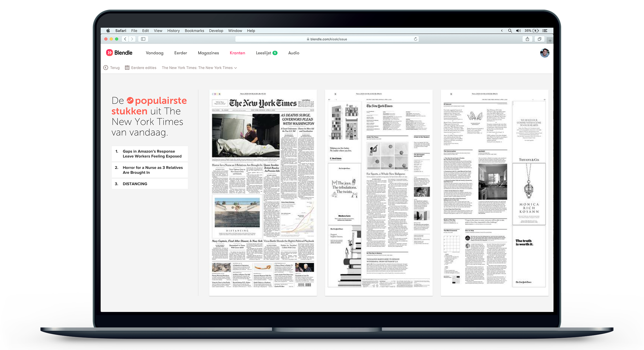The height and width of the screenshot is (350, 644).
Task: Reload the page with refresh icon
Action: (x=416, y=39)
